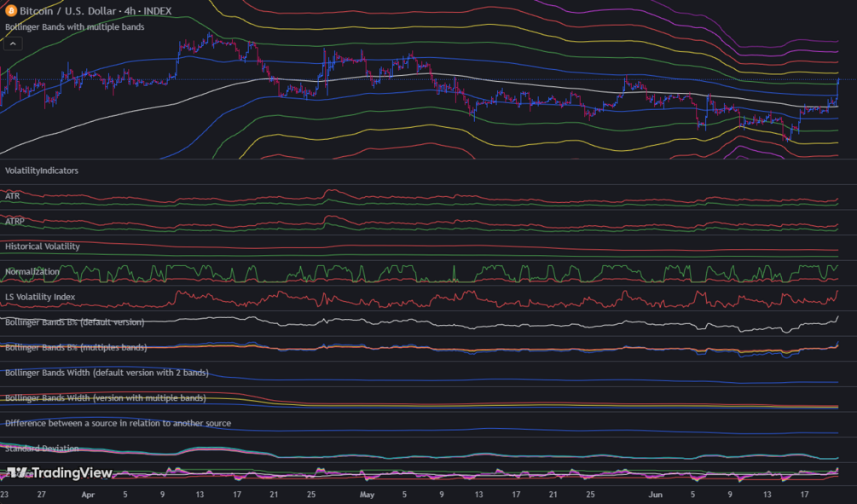Click the '27' date next to 'Apr'

pyautogui.click(x=42, y=494)
